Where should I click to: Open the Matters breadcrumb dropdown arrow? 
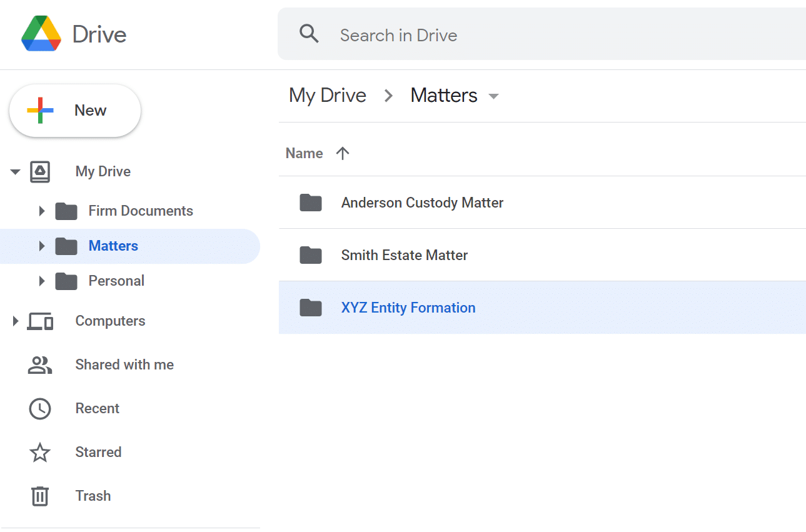point(493,96)
